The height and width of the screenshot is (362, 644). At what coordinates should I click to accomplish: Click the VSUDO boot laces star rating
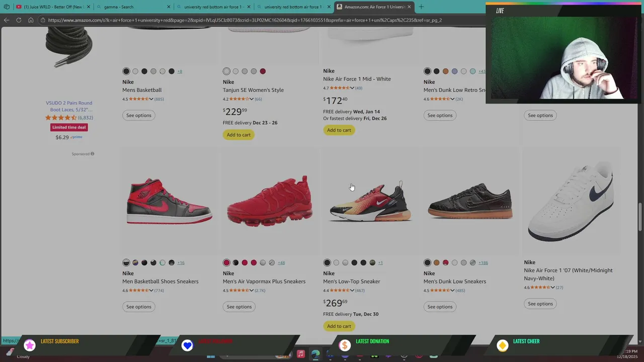click(x=61, y=118)
